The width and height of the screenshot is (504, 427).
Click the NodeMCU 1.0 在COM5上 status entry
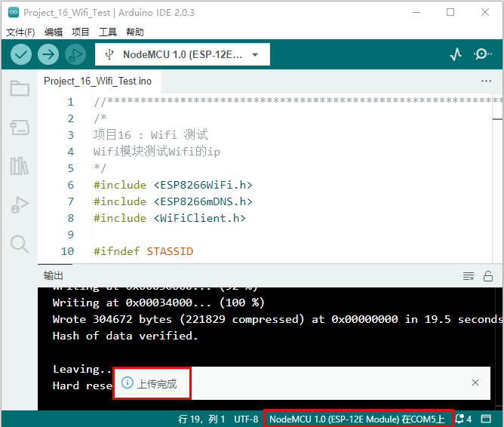click(x=357, y=419)
